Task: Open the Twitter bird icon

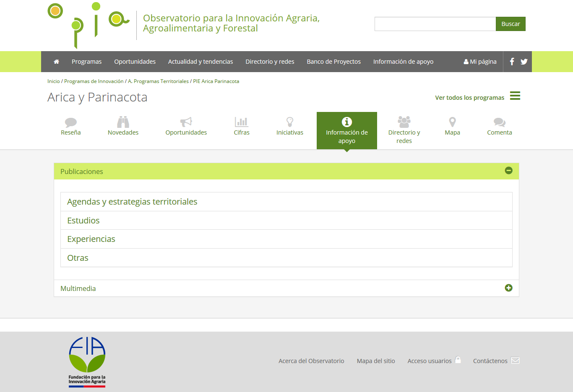Action: [x=524, y=62]
